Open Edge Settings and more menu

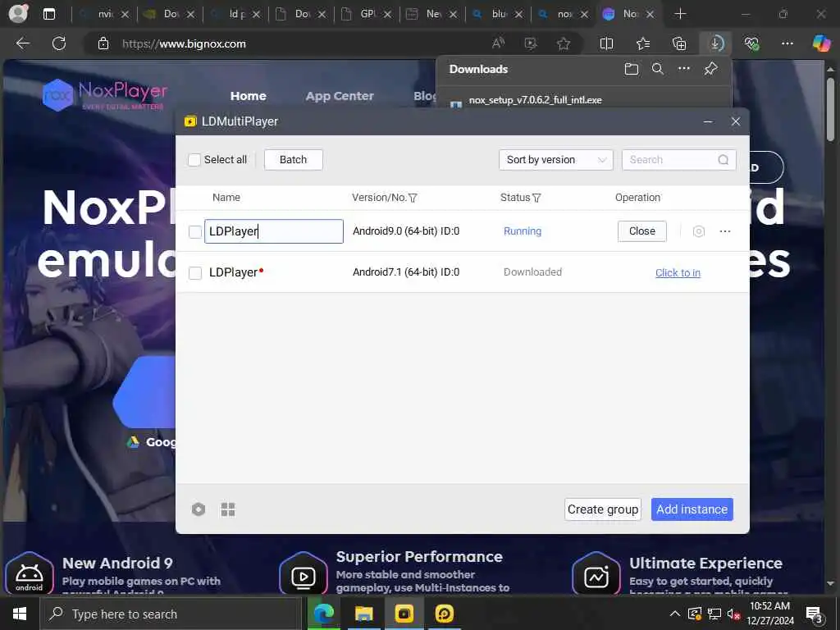[787, 43]
